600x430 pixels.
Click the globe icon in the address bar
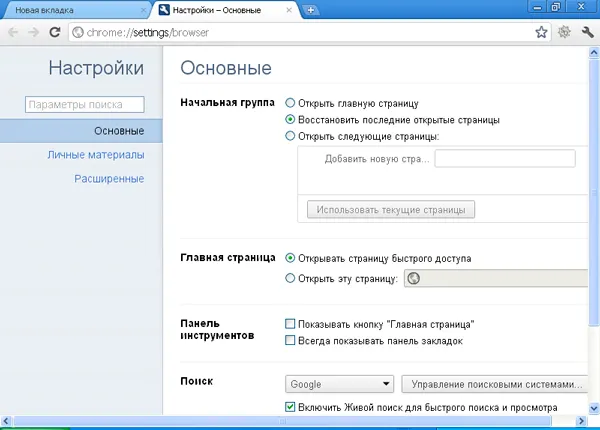pyautogui.click(x=78, y=33)
